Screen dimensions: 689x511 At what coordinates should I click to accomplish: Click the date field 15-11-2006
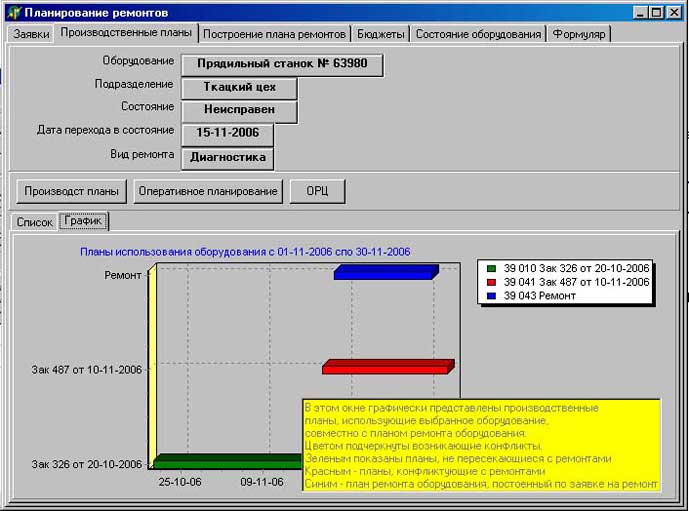point(227,134)
